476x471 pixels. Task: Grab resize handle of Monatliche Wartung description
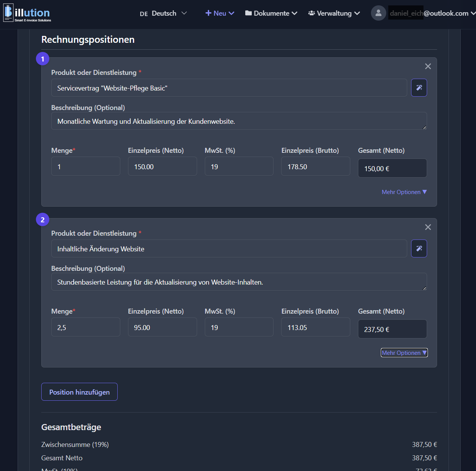(424, 128)
